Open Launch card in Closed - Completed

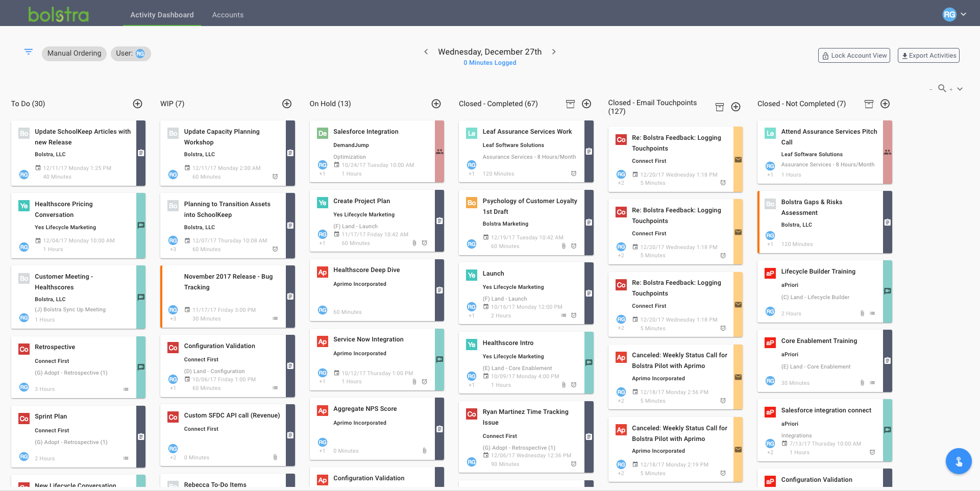pyautogui.click(x=526, y=293)
